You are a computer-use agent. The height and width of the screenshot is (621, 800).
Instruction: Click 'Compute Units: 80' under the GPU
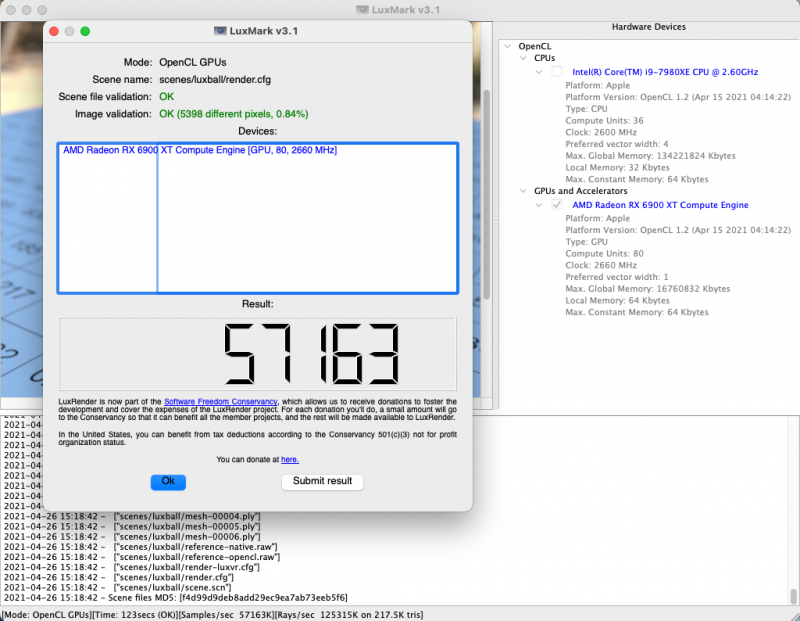pyautogui.click(x=604, y=254)
